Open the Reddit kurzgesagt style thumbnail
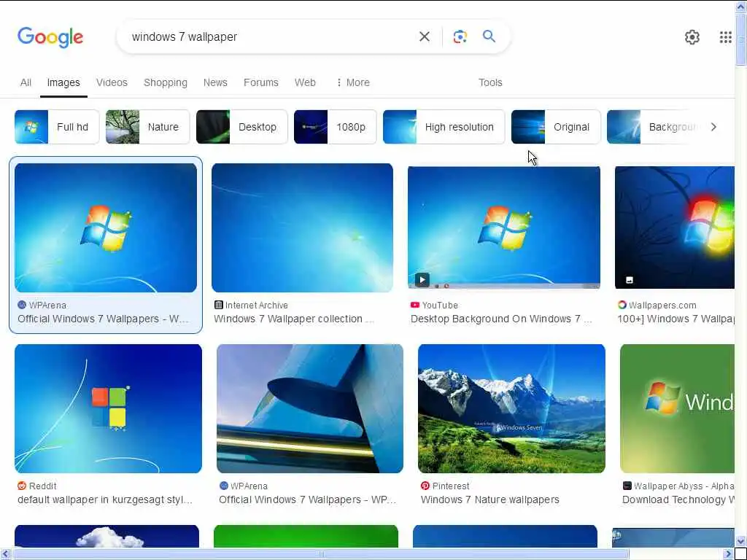The image size is (747, 560). (108, 408)
